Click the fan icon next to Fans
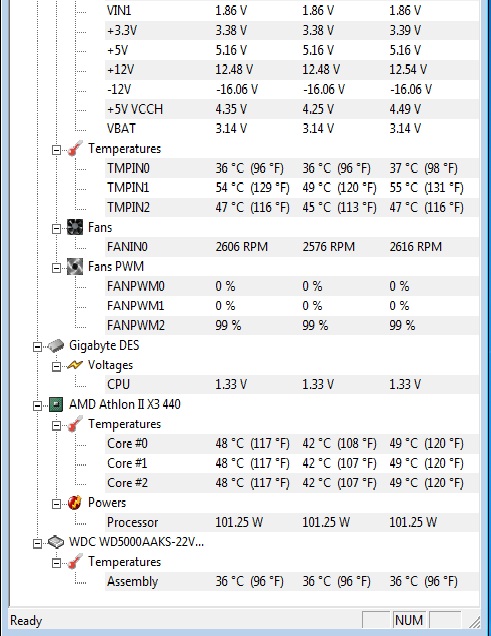 pos(75,227)
